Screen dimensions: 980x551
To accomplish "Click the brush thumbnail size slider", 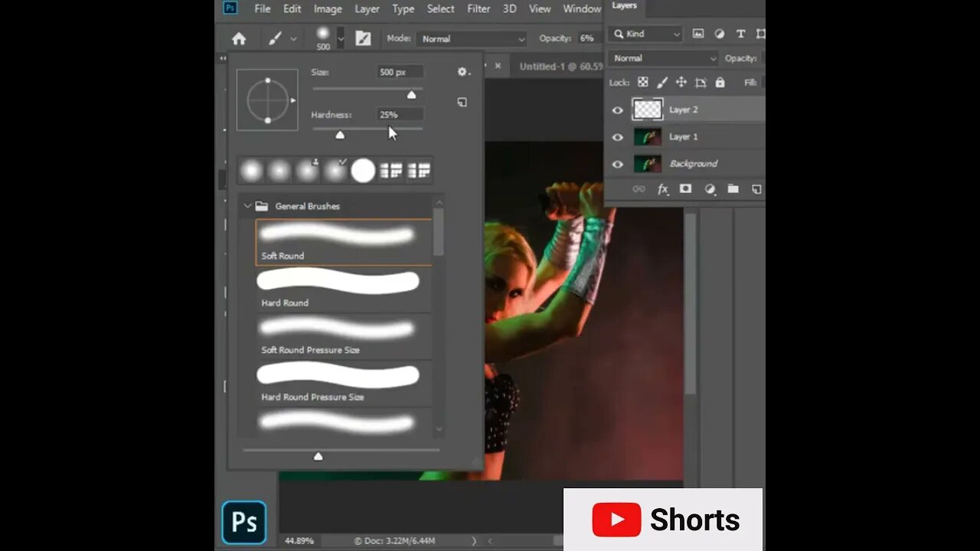I will pyautogui.click(x=318, y=456).
